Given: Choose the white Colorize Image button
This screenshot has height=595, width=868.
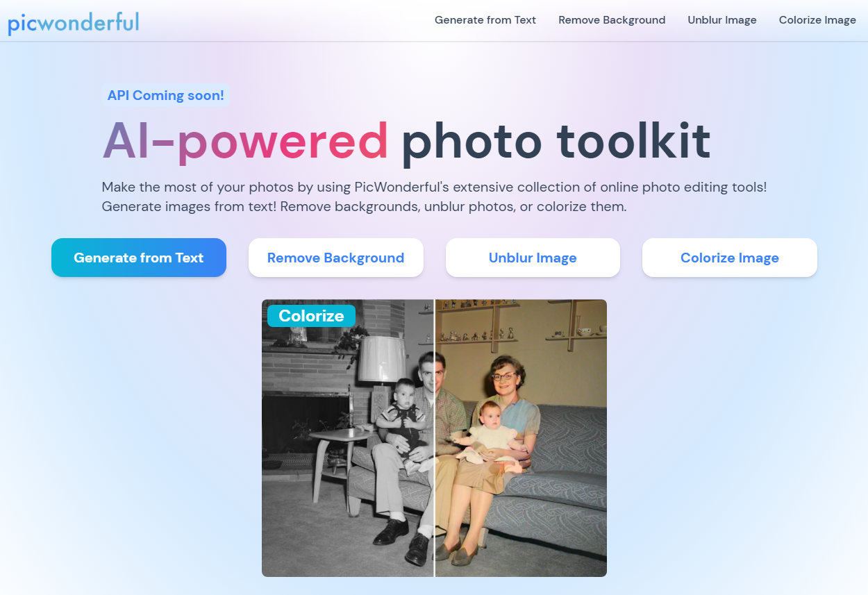Looking at the screenshot, I should coord(730,258).
